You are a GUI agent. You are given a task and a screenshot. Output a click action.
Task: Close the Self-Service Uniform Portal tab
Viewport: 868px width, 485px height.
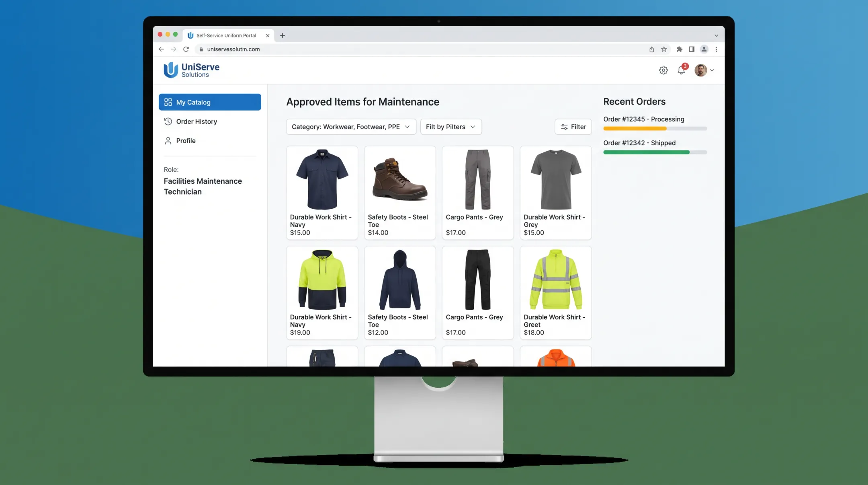268,35
